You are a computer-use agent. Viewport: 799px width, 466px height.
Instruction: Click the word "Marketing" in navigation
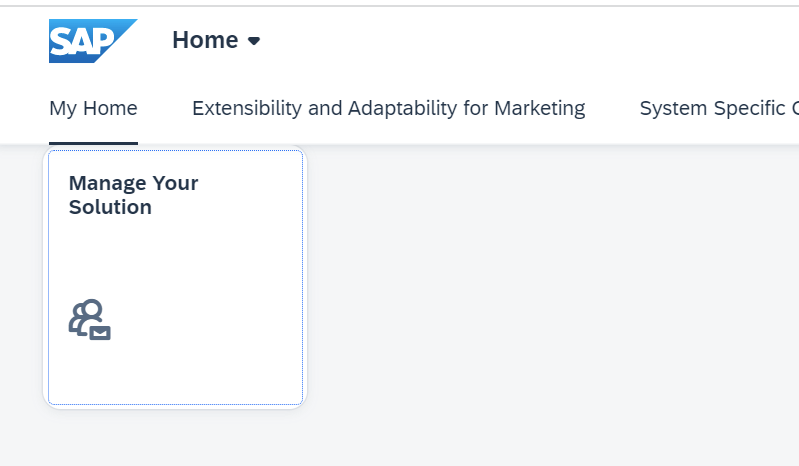coord(540,108)
